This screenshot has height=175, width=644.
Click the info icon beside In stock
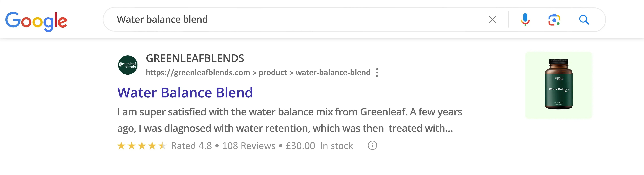pyautogui.click(x=372, y=145)
